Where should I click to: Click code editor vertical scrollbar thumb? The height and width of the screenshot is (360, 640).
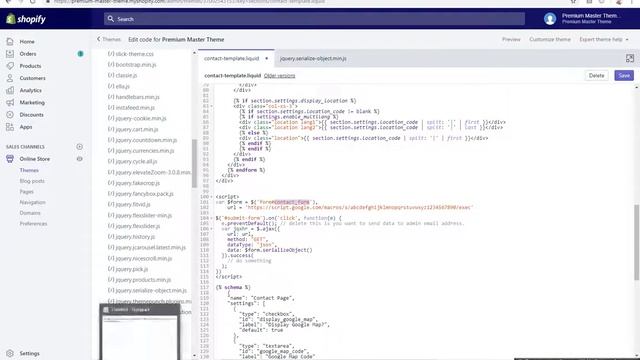coord(636,242)
